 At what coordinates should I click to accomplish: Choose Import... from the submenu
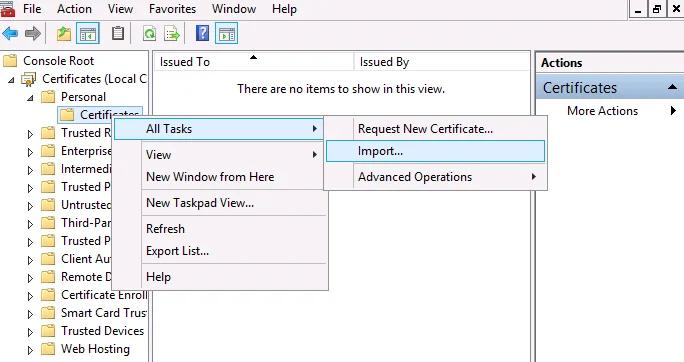point(435,151)
